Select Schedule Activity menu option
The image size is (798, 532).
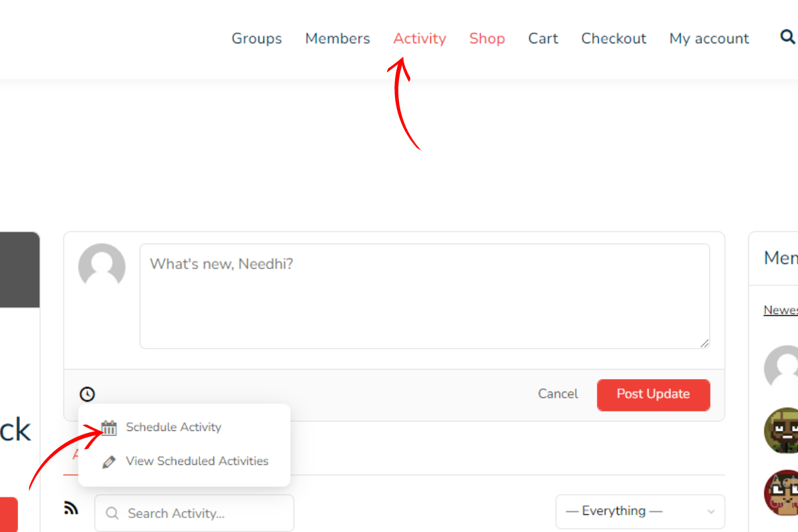pyautogui.click(x=174, y=428)
